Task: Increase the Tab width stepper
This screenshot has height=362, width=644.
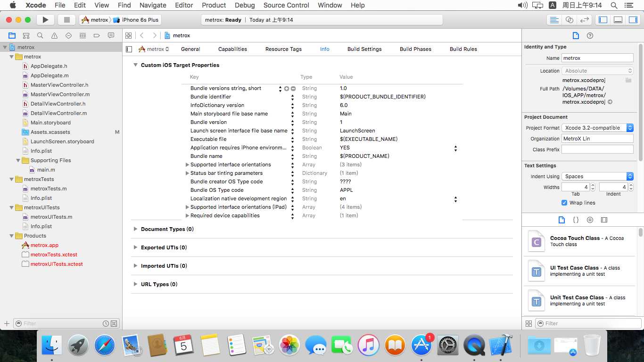Action: (593, 185)
